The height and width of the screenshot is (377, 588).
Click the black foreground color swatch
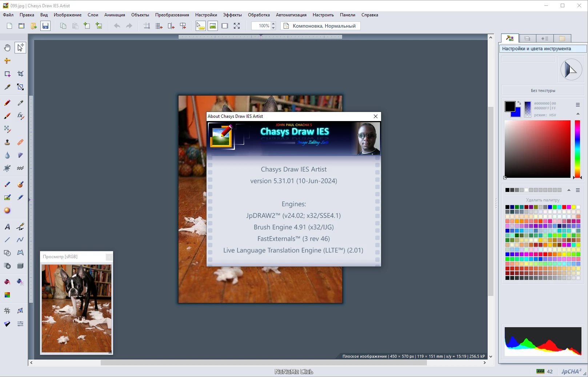coord(510,106)
